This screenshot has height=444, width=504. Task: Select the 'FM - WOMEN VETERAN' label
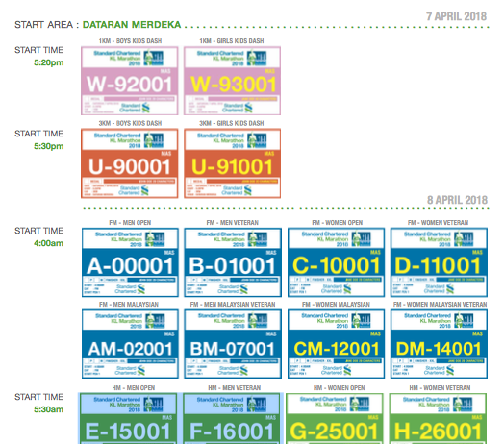point(438,223)
